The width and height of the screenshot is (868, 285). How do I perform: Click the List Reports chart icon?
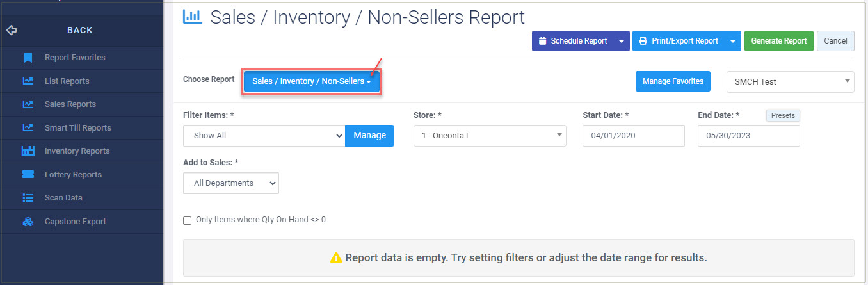28,81
